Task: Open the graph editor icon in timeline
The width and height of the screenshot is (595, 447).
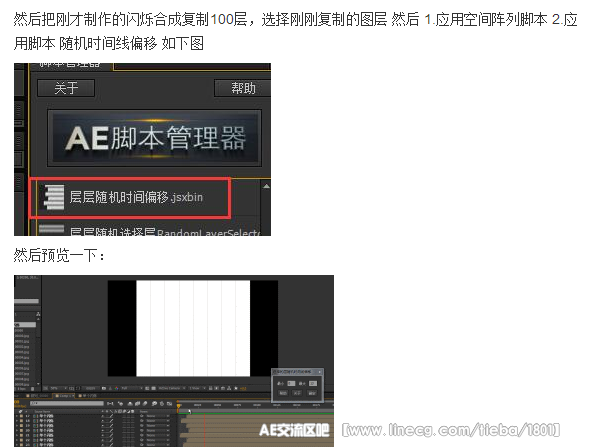Action: click(x=169, y=403)
